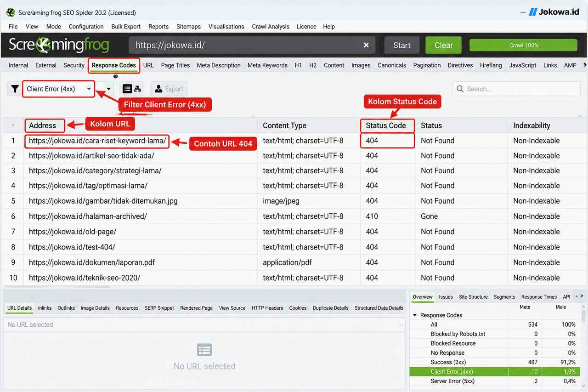Switch to the Internal tab
This screenshot has width=588, height=392.
pos(18,65)
